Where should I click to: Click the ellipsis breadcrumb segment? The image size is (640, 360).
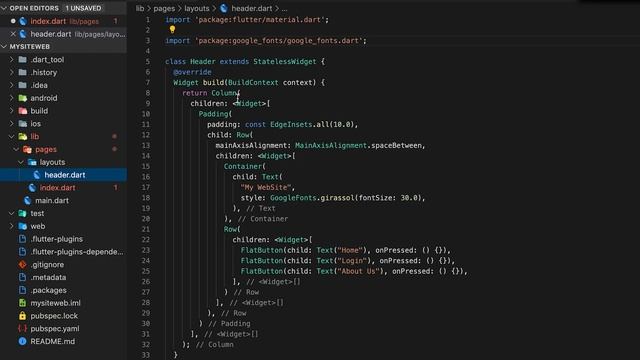tap(284, 8)
